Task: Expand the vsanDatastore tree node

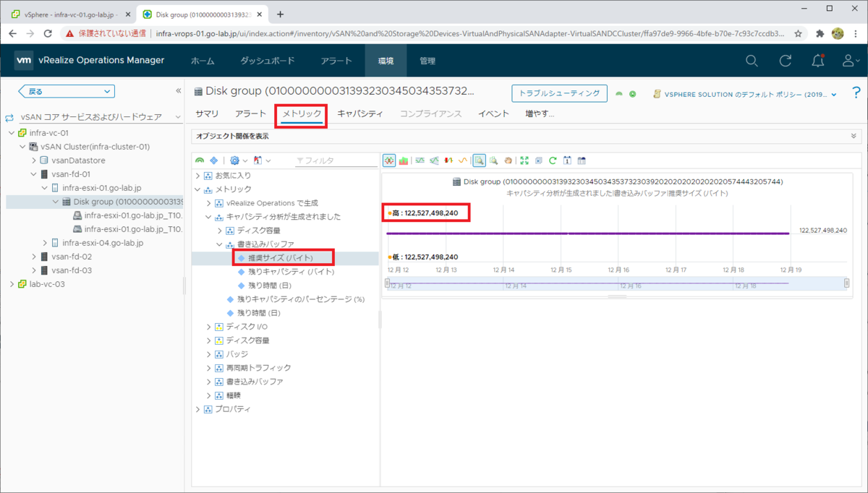Action: 34,160
